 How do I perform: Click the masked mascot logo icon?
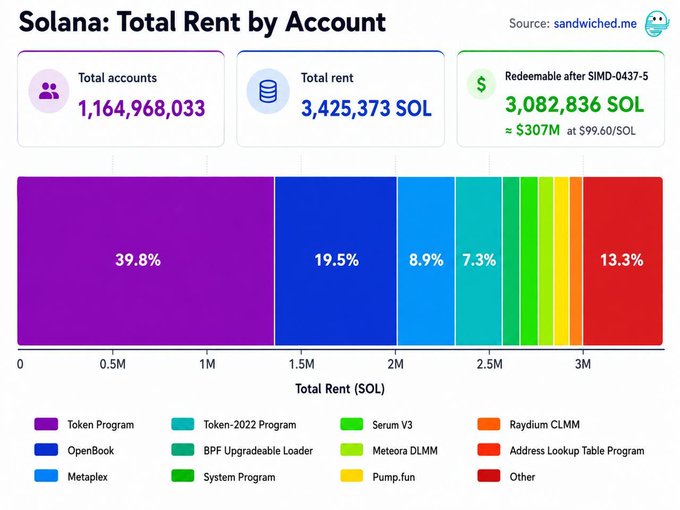coord(657,23)
